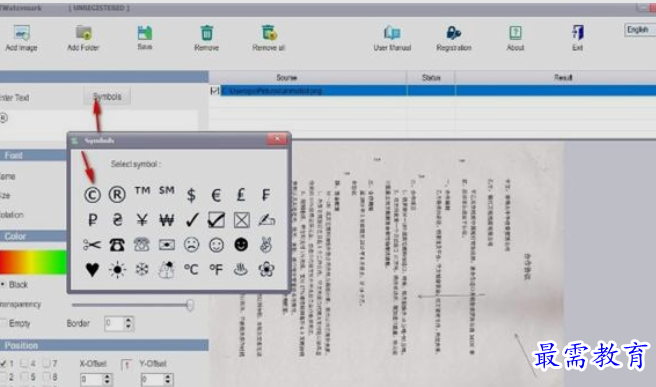Select the crossed box symbol

click(241, 220)
